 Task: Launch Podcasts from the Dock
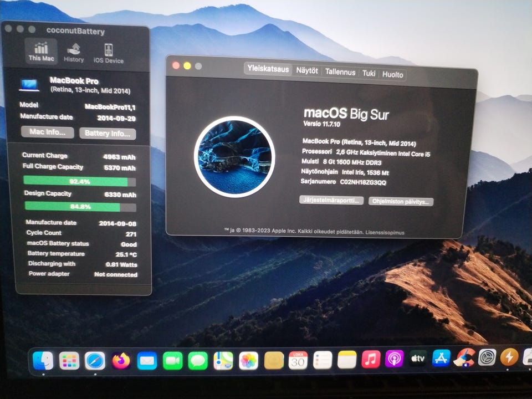click(394, 359)
